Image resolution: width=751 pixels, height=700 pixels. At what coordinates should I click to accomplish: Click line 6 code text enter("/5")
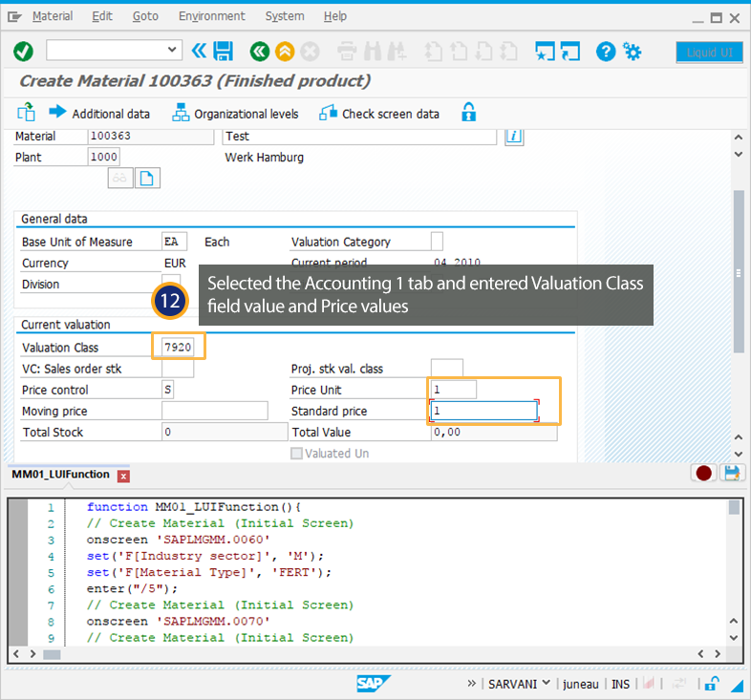[132, 588]
